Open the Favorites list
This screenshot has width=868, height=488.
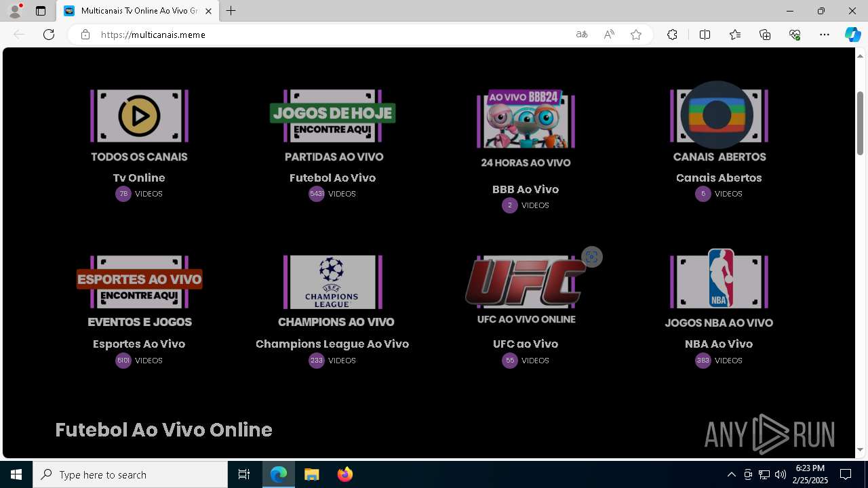coord(735,35)
